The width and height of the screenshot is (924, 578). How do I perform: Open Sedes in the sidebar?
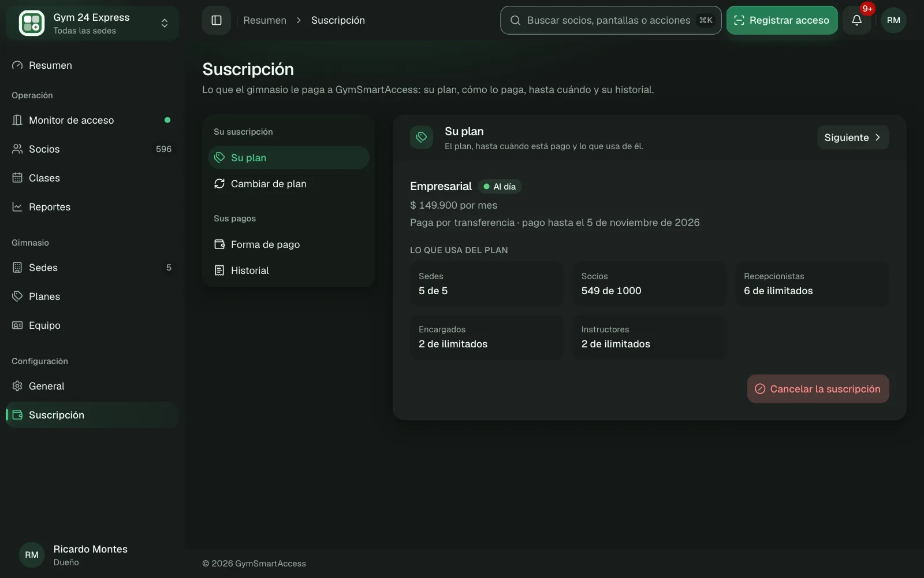(92, 268)
